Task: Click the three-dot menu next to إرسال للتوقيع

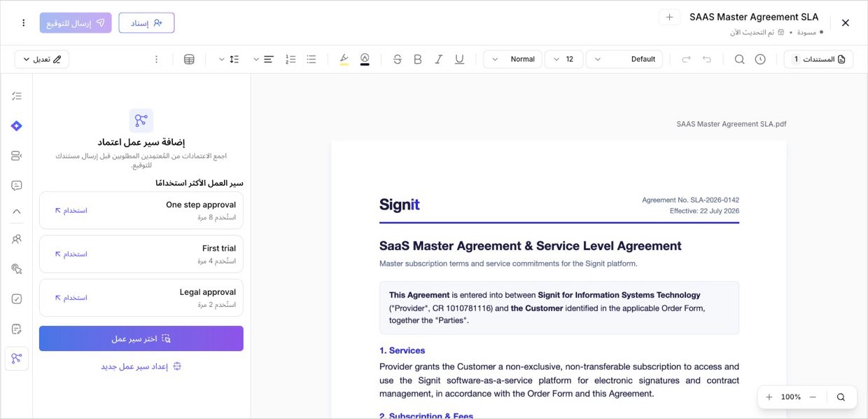Action: [23, 23]
